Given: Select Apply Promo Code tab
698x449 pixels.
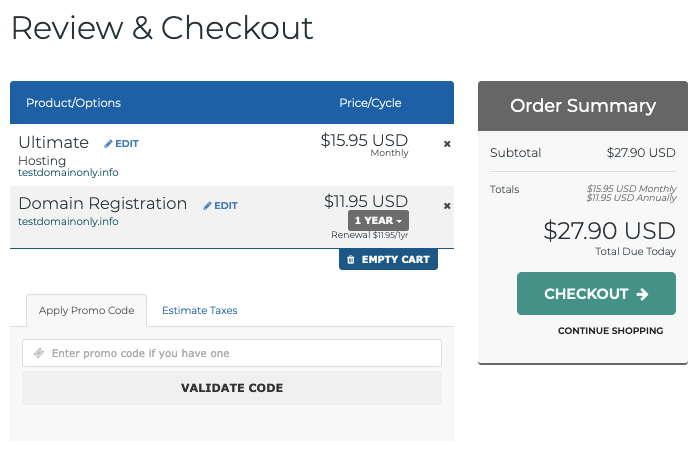Looking at the screenshot, I should pos(86,310).
